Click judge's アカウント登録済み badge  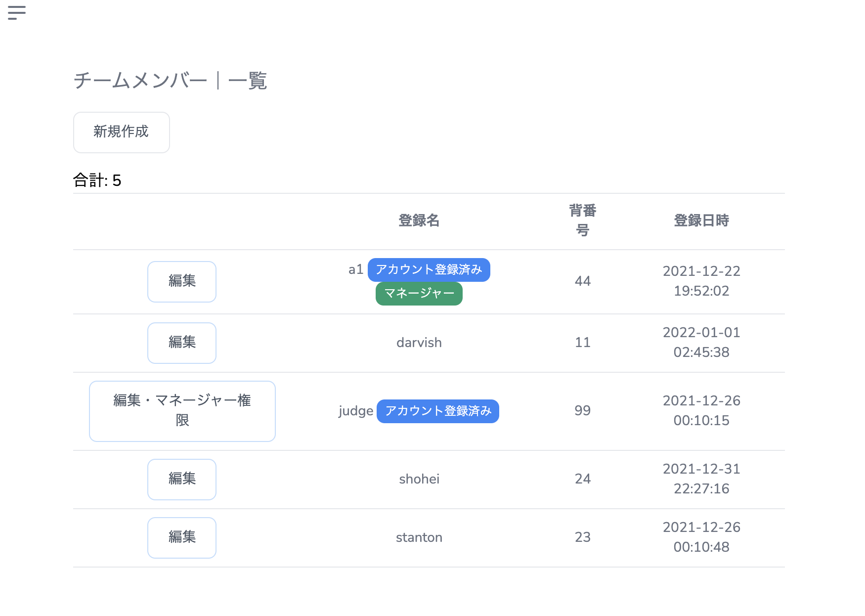click(437, 411)
